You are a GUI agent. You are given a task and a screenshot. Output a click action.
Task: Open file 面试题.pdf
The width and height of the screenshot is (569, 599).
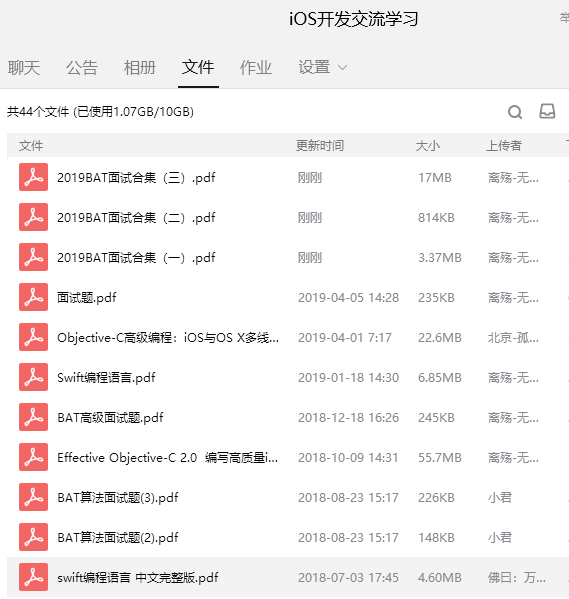(x=87, y=298)
